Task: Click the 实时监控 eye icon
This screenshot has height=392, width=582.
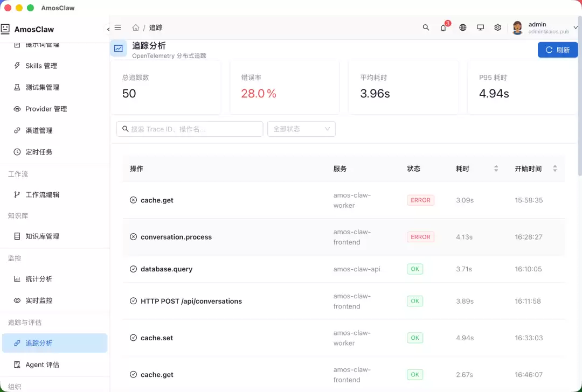Action: (17, 300)
